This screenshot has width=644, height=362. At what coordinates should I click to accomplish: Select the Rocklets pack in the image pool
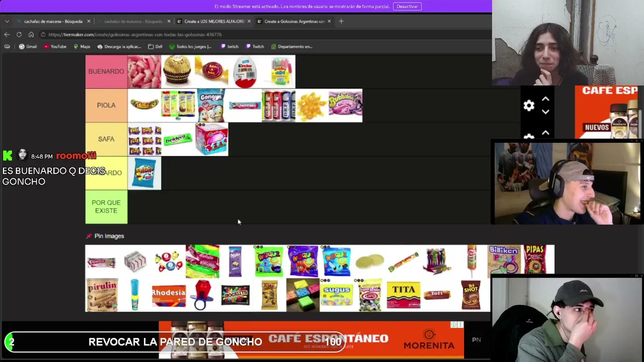pos(235,295)
